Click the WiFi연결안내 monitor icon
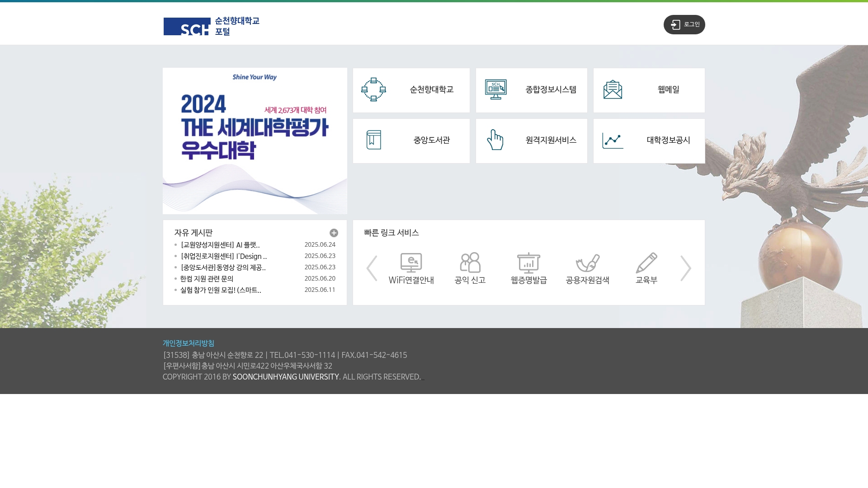The height and width of the screenshot is (488, 868). [411, 263]
